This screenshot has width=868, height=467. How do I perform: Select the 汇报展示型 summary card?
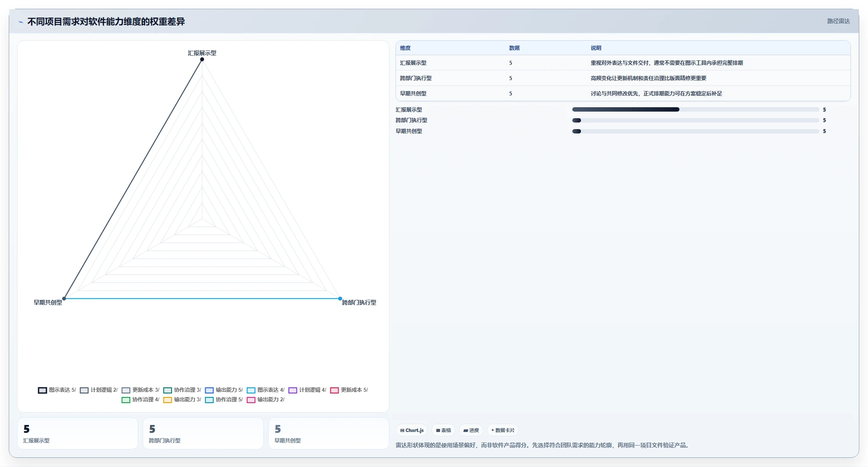(77, 433)
